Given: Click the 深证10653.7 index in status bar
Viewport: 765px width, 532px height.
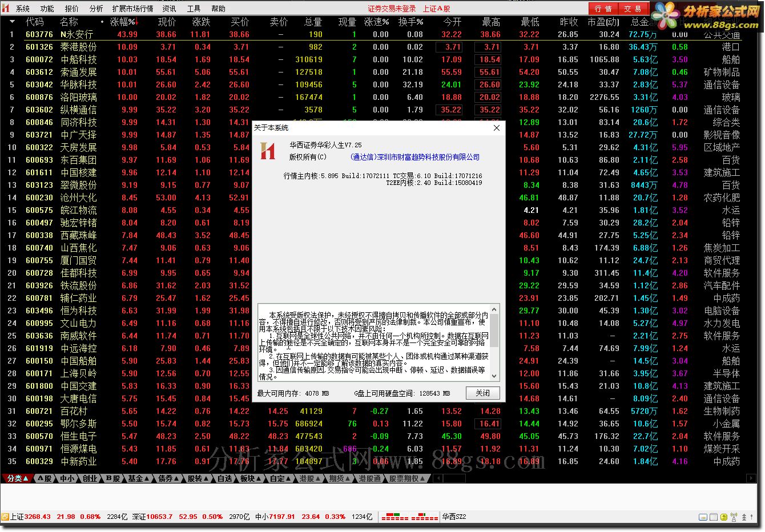Looking at the screenshot, I should (x=152, y=517).
